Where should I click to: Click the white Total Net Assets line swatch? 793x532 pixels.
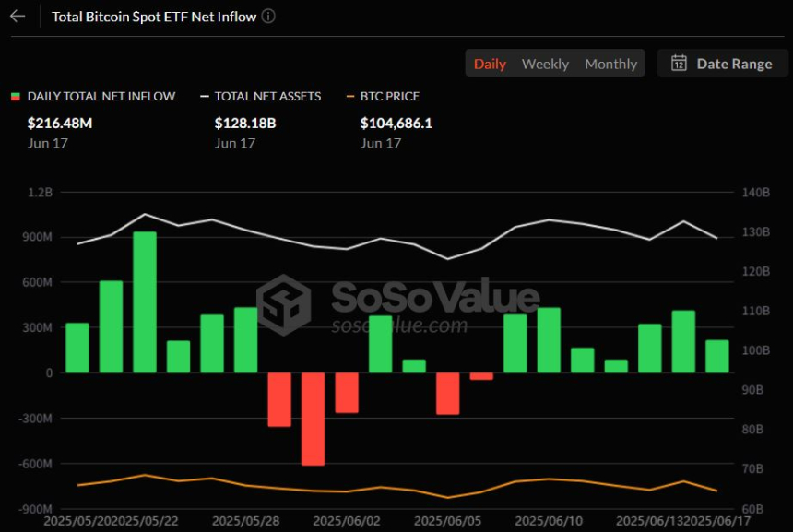[205, 96]
